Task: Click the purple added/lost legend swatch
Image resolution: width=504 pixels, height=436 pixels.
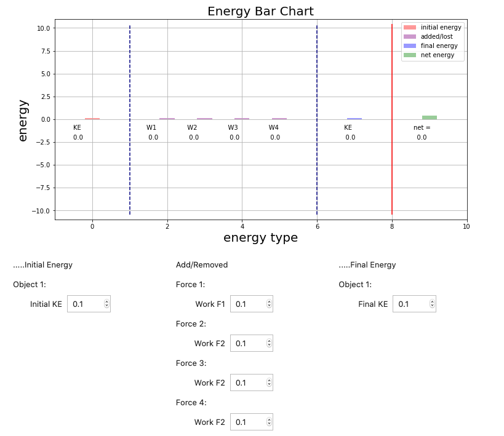Action: click(x=409, y=37)
